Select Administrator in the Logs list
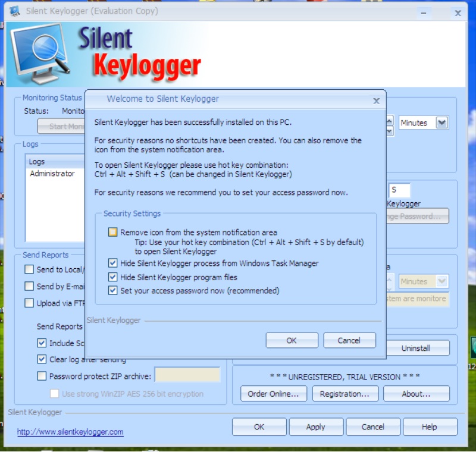Screen dimensions: 476x452 [x=52, y=174]
